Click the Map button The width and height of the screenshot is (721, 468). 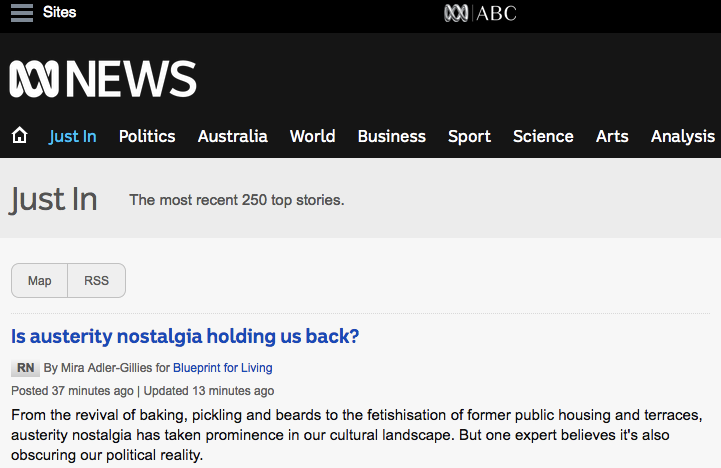(x=40, y=281)
